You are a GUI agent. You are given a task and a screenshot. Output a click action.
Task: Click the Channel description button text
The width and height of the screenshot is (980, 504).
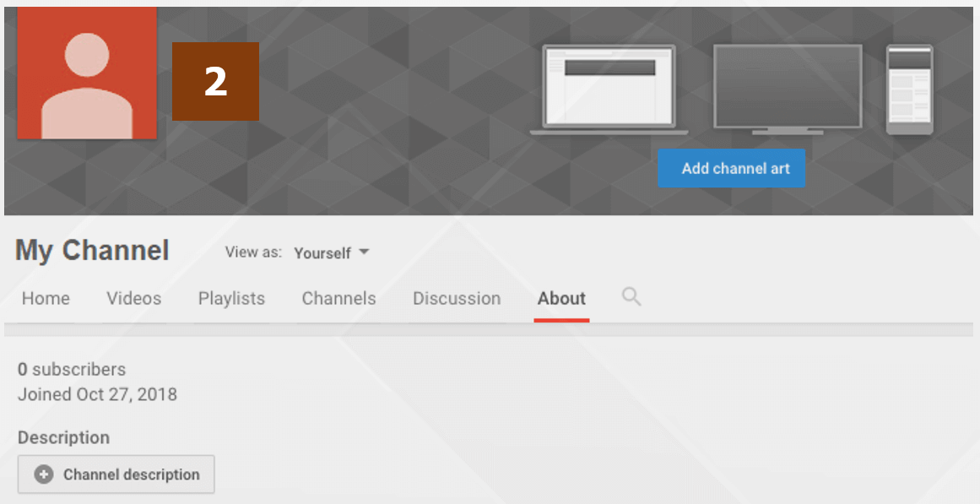pos(132,474)
